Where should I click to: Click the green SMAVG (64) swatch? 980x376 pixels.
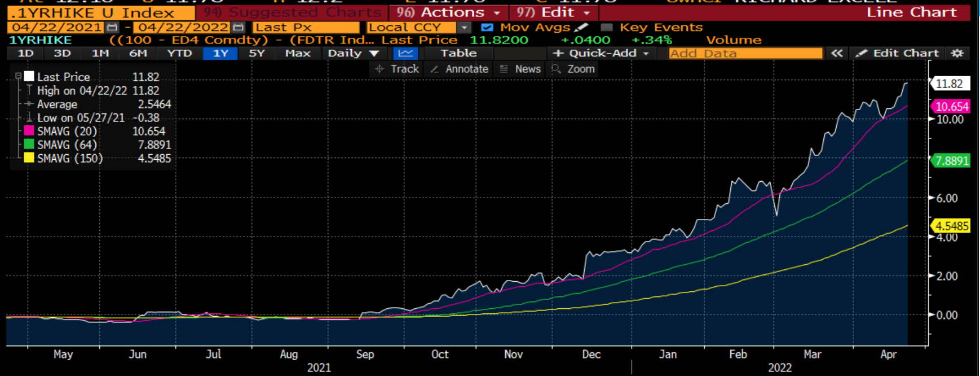(x=29, y=144)
